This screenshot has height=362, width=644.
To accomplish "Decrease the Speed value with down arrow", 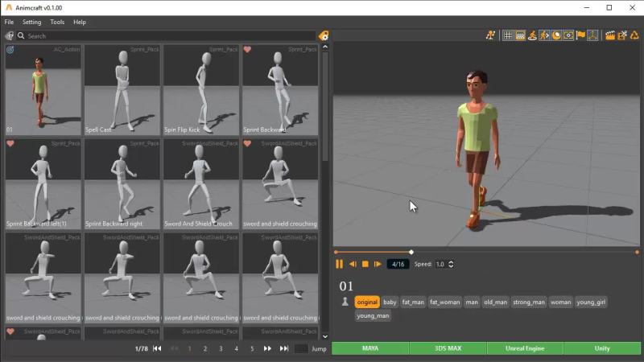I will [451, 266].
